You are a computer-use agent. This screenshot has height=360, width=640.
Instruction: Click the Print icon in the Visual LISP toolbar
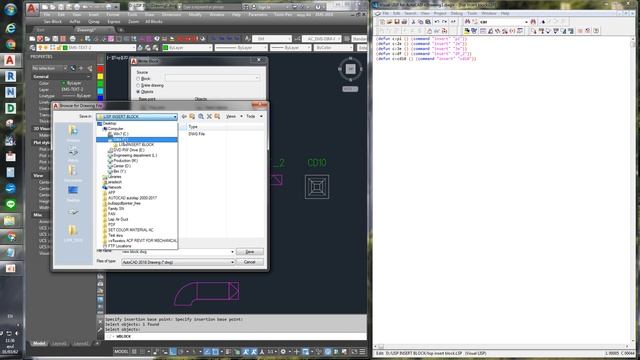[404, 22]
